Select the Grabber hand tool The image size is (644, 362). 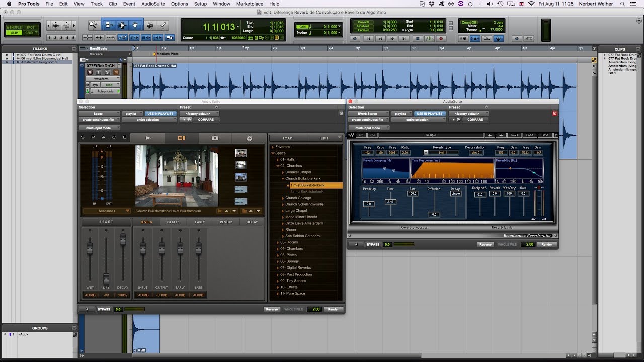[x=135, y=25]
